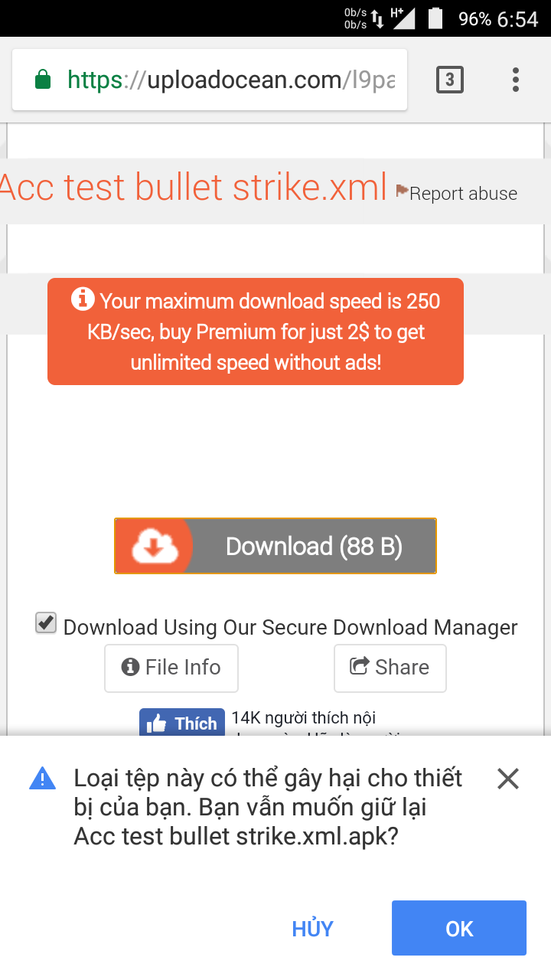Tap the info icon in the orange banner

tap(83, 299)
